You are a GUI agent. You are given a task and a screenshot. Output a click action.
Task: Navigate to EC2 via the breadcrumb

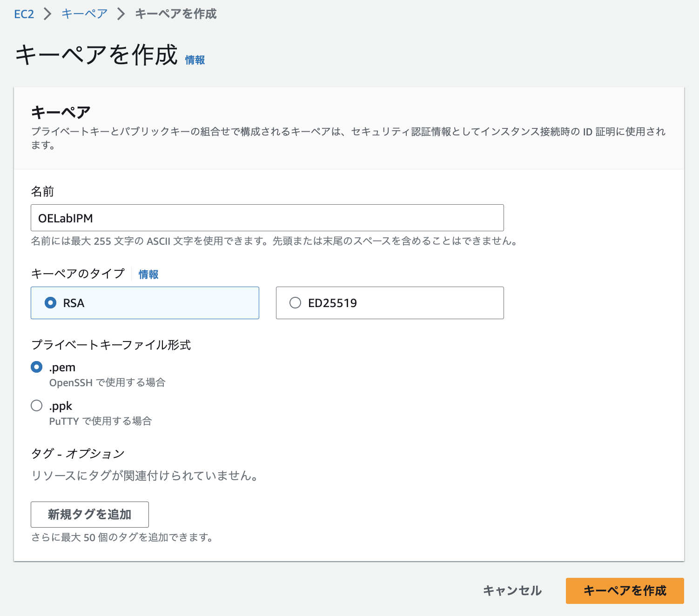pyautogui.click(x=24, y=14)
